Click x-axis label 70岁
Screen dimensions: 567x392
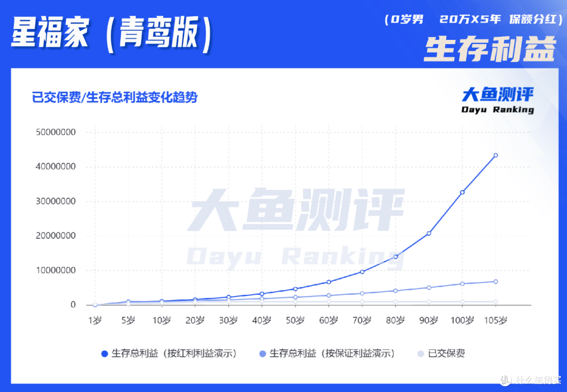[x=362, y=320]
